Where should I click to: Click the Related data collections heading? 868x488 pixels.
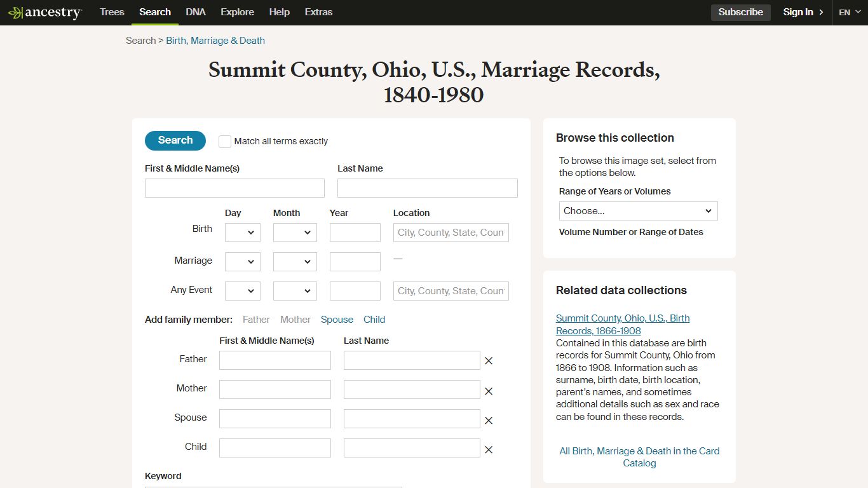coord(621,290)
